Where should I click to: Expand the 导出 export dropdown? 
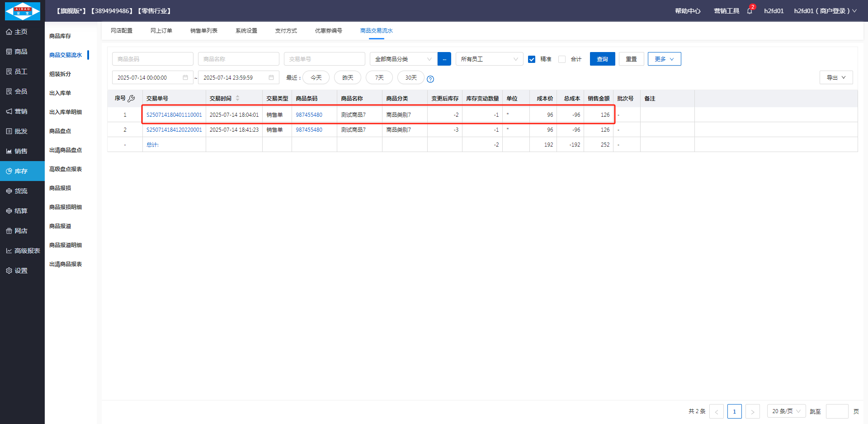pyautogui.click(x=835, y=77)
